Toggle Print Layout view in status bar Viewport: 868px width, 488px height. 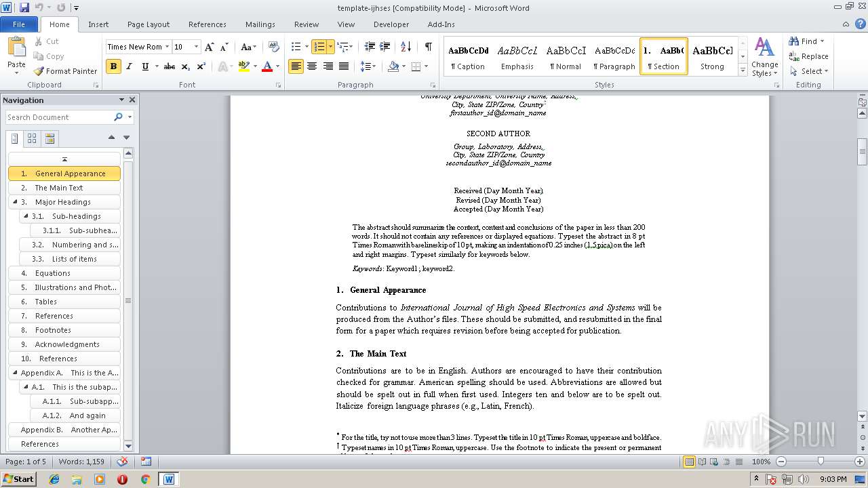click(x=690, y=462)
